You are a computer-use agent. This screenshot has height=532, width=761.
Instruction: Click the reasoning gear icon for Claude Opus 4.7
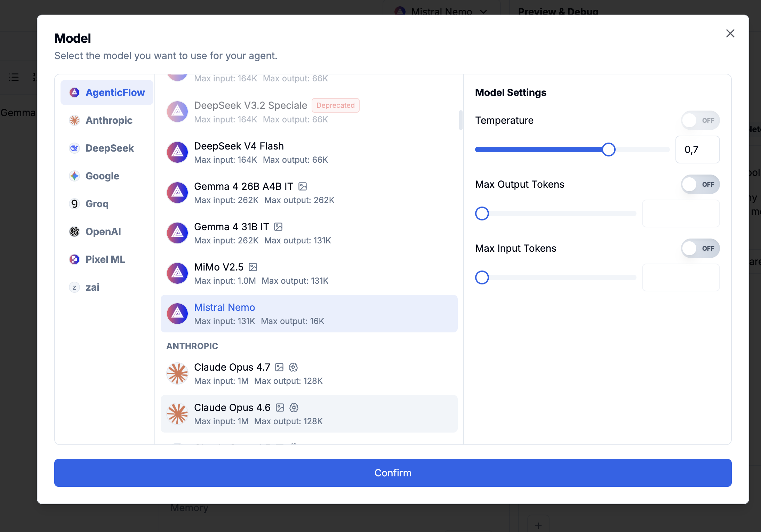(293, 367)
